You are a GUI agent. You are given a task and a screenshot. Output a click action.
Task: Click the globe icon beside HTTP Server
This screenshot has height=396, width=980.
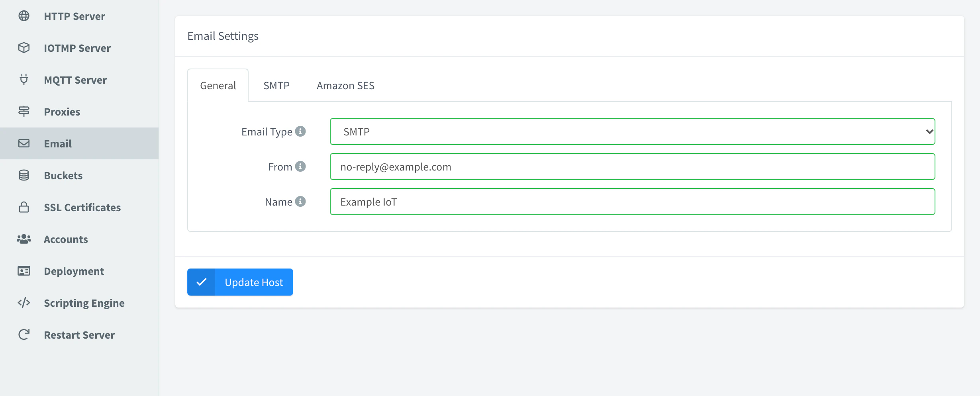point(24,16)
